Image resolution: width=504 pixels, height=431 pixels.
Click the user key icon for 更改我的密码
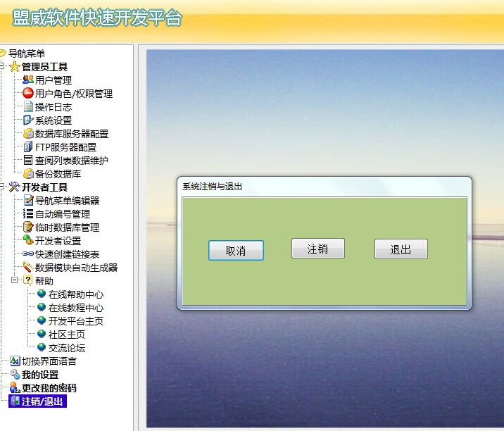[x=15, y=387]
